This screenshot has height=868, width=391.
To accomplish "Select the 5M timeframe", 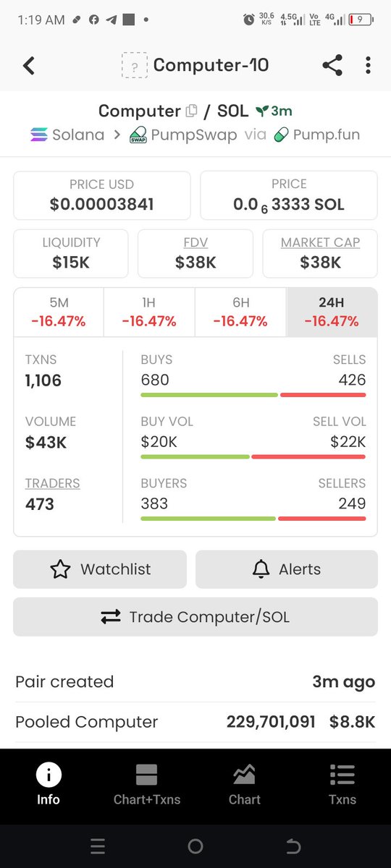I will (59, 312).
